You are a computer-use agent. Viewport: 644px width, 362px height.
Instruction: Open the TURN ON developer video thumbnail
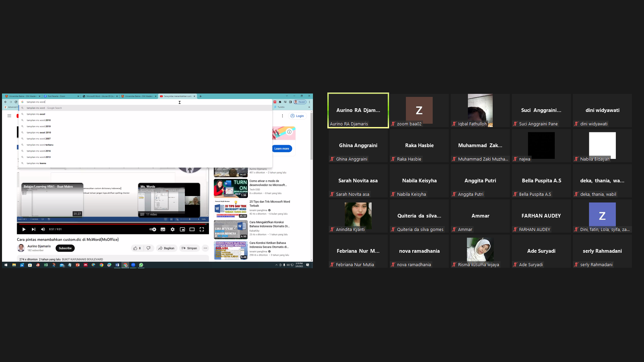pyautogui.click(x=231, y=188)
